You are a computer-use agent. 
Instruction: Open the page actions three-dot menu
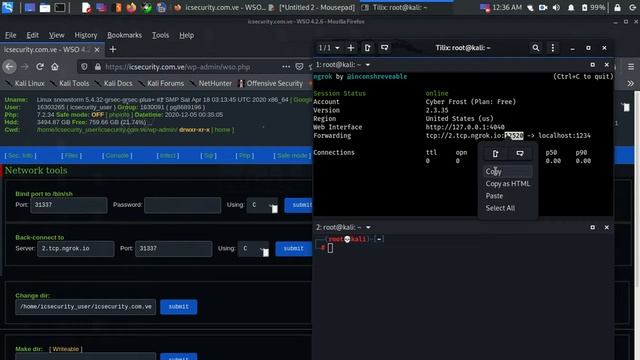286,67
